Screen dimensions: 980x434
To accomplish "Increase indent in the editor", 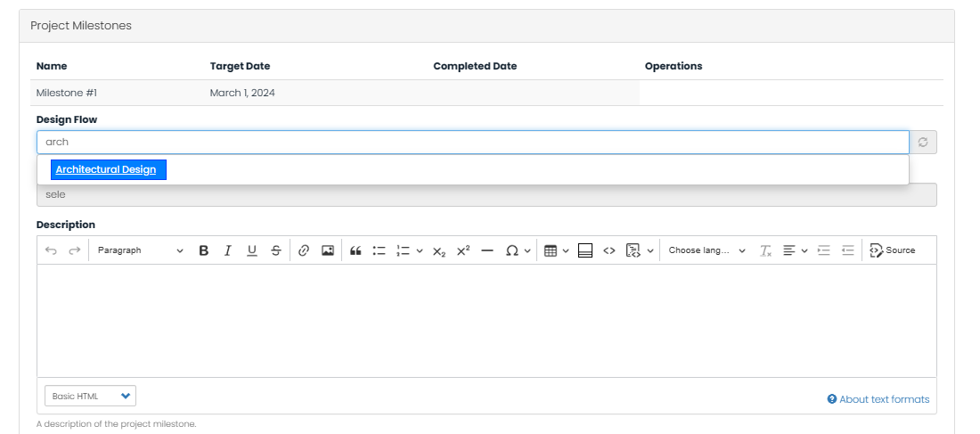I will 824,250.
